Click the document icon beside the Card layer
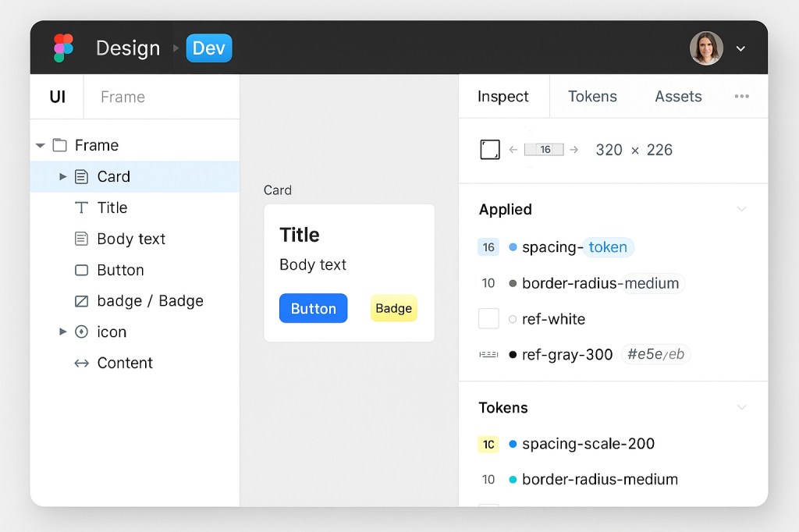Image resolution: width=799 pixels, height=532 pixels. (x=82, y=176)
